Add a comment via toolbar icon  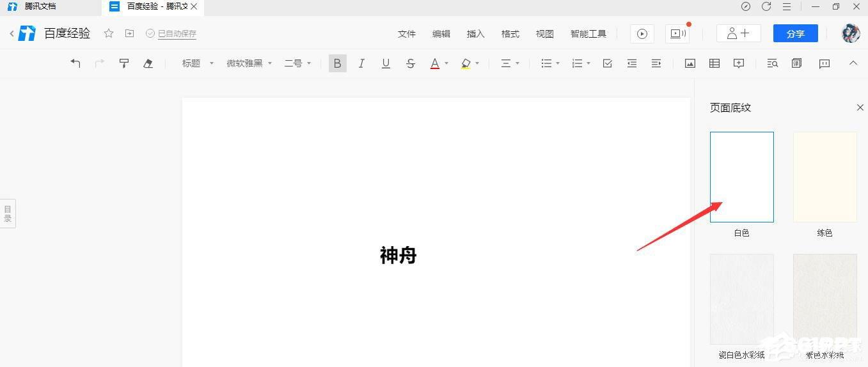[x=739, y=63]
